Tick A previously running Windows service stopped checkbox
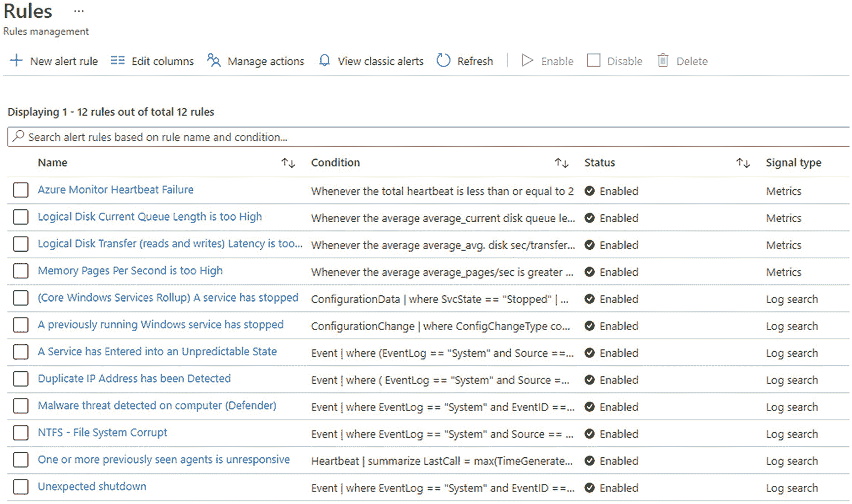The width and height of the screenshot is (852, 504). 21,325
